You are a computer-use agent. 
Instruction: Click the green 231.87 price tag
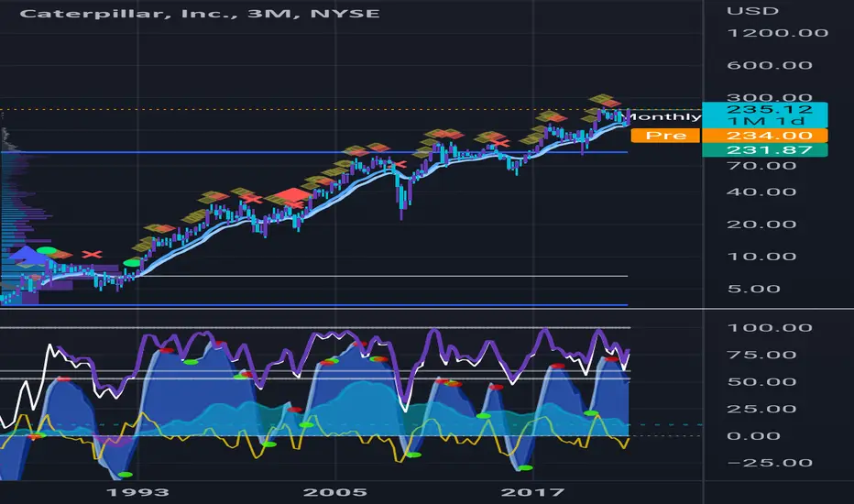click(765, 150)
